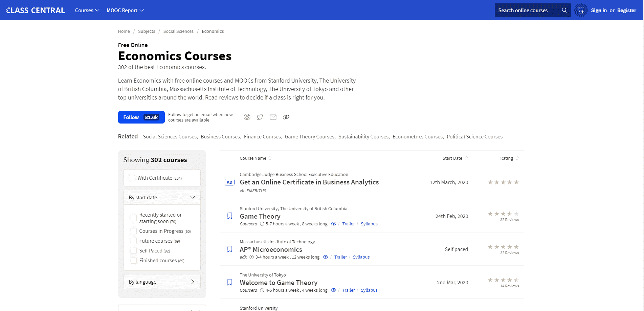Copy page link with chain icon

(x=286, y=117)
